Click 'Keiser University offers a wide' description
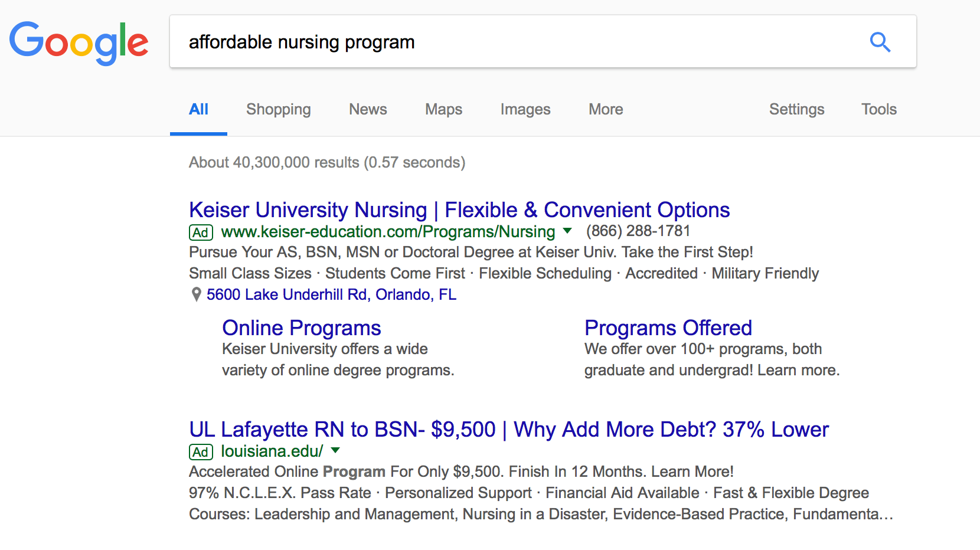 [x=338, y=359]
